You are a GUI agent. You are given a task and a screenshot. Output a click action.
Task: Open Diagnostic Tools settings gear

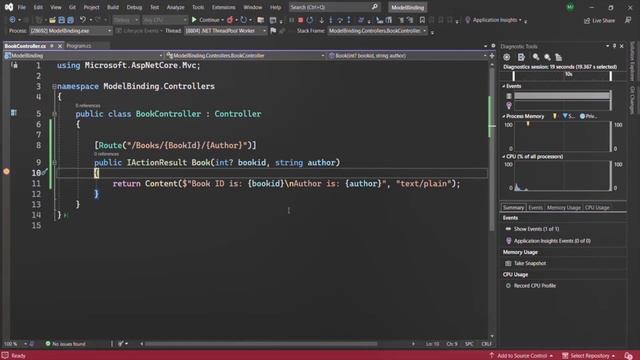point(507,57)
